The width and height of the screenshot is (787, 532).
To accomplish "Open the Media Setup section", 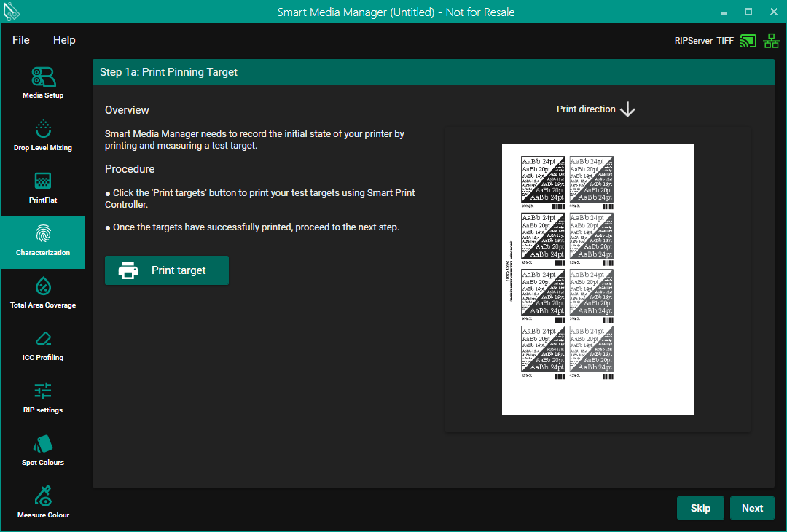I will tap(43, 83).
